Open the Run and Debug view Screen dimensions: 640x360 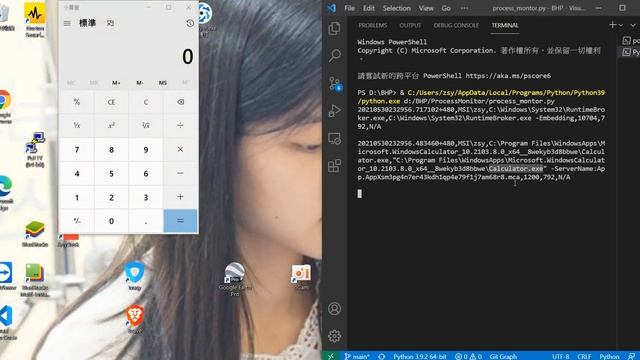[x=334, y=111]
